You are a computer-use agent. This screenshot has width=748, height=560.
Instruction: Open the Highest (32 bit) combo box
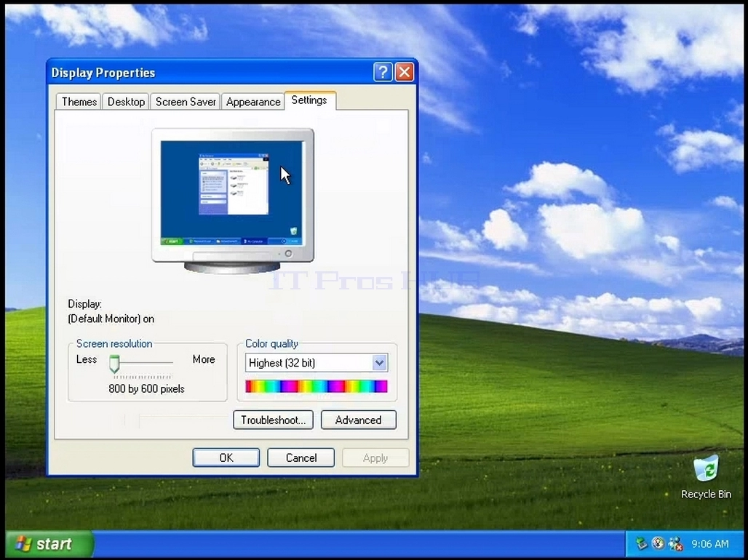(317, 363)
